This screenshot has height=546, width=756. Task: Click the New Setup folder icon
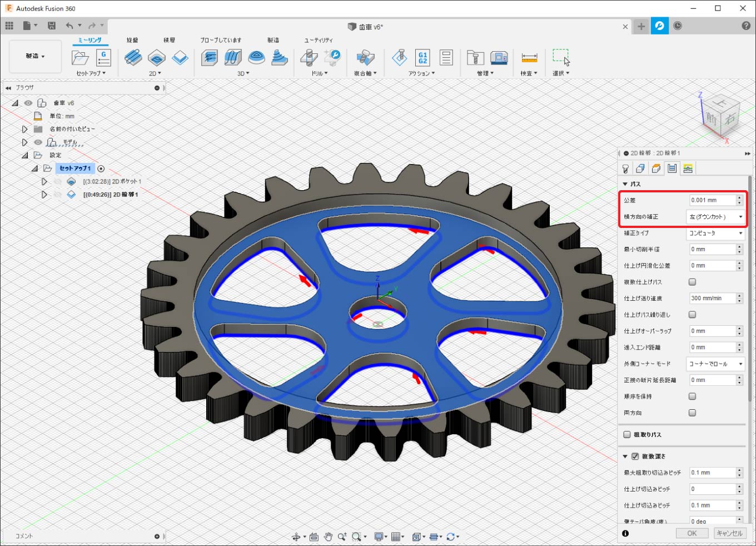click(80, 58)
